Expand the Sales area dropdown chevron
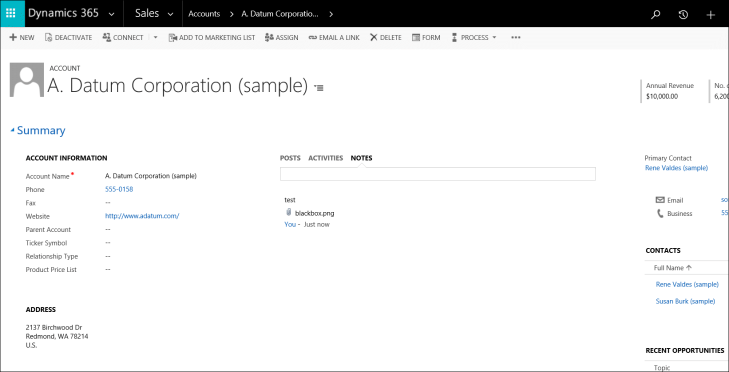The height and width of the screenshot is (372, 729). pos(170,14)
